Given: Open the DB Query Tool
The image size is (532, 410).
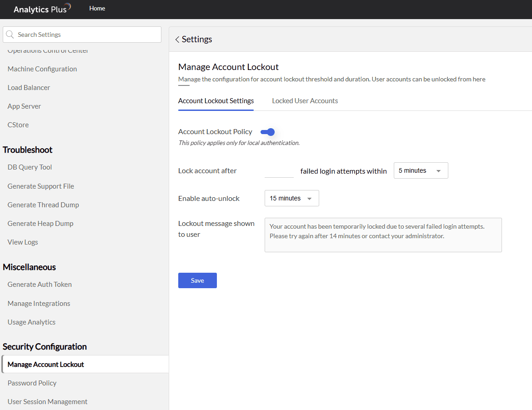Looking at the screenshot, I should point(30,167).
